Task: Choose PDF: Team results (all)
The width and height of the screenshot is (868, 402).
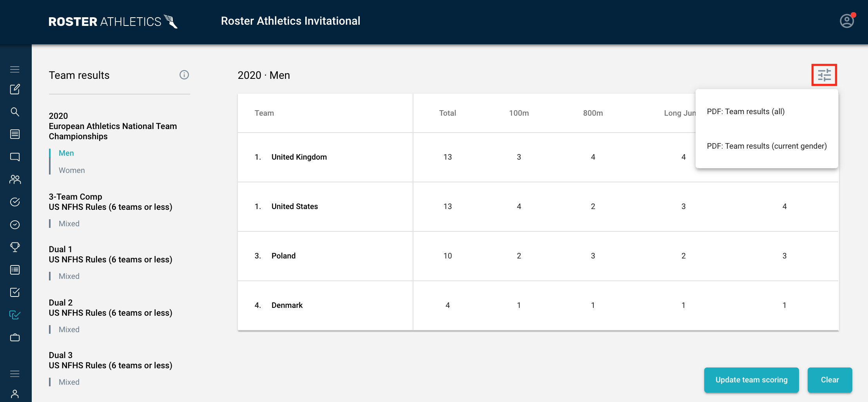Action: pyautogui.click(x=745, y=111)
